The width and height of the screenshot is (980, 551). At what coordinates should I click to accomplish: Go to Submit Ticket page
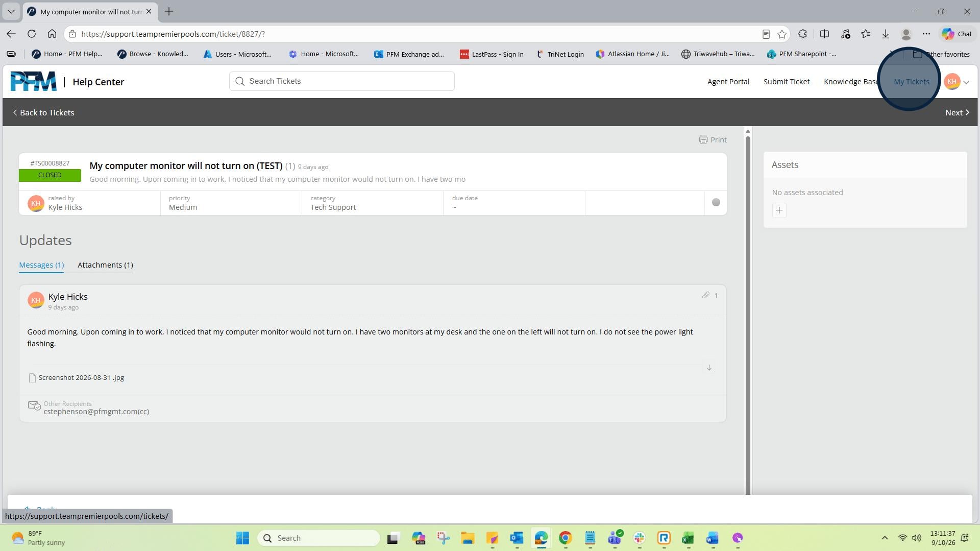787,82
